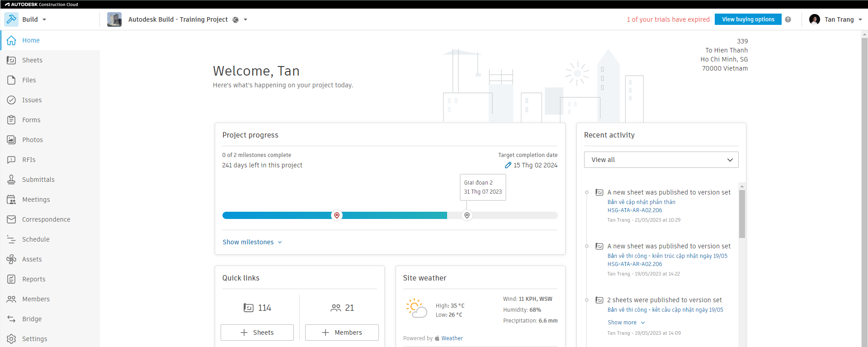868x347 pixels.
Task: Open the Issues checkmark icon
Action: [11, 100]
